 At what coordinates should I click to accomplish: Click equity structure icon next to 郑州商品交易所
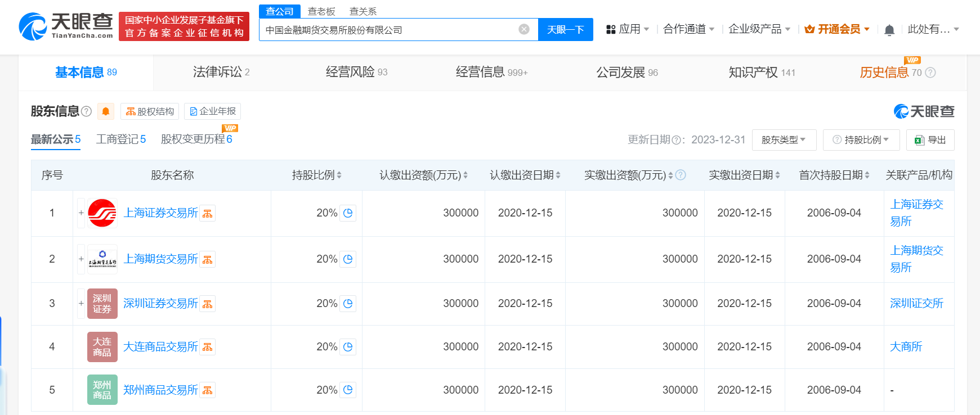[208, 391]
